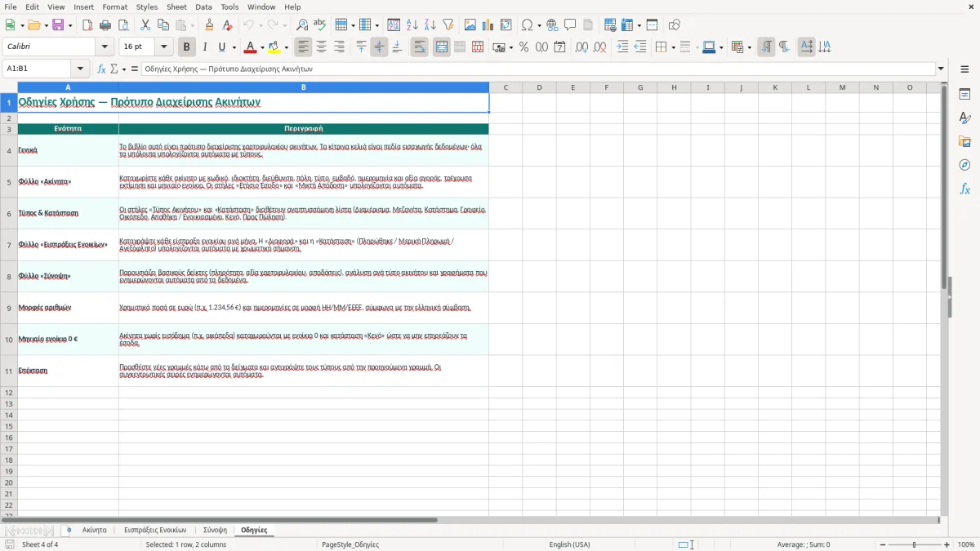980x551 pixels.
Task: Insert a hyperlink
Action: (x=552, y=25)
